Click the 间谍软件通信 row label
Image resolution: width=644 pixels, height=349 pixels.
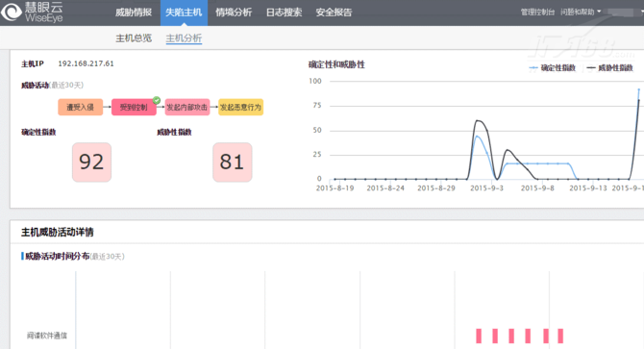tap(47, 336)
